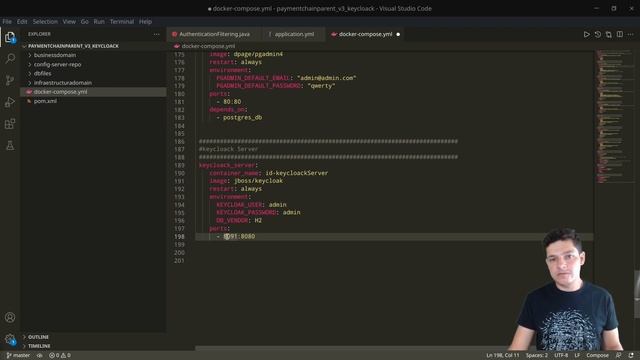Click line number 189 in gutter
This screenshot has height=360, width=640.
coord(179,165)
